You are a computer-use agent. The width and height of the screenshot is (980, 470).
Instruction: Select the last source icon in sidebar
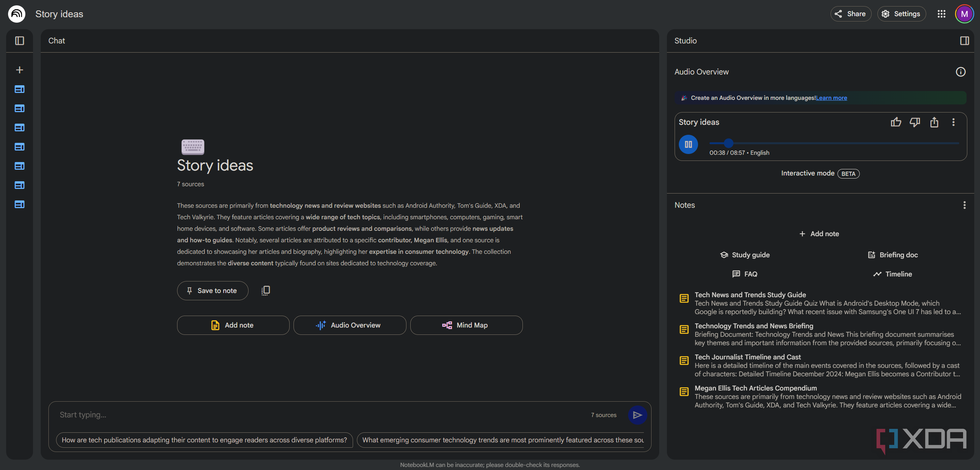(x=20, y=204)
